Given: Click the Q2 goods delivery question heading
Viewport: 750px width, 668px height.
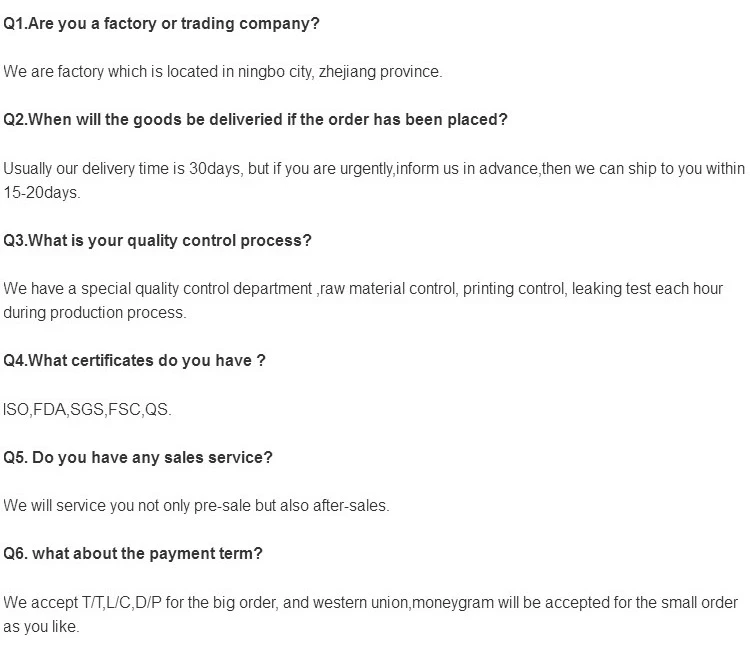Looking at the screenshot, I should click(x=255, y=120).
